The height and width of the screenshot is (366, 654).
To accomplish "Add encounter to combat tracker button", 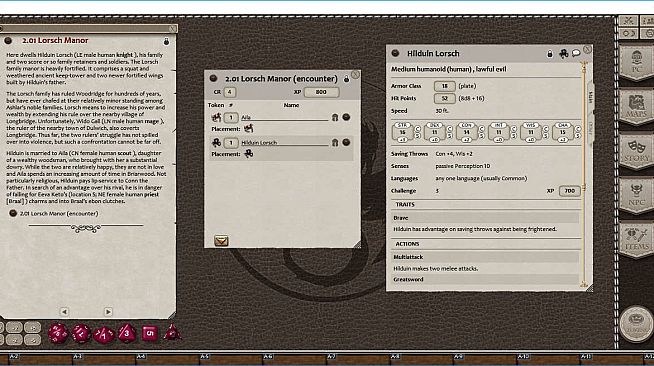I will tap(221, 241).
